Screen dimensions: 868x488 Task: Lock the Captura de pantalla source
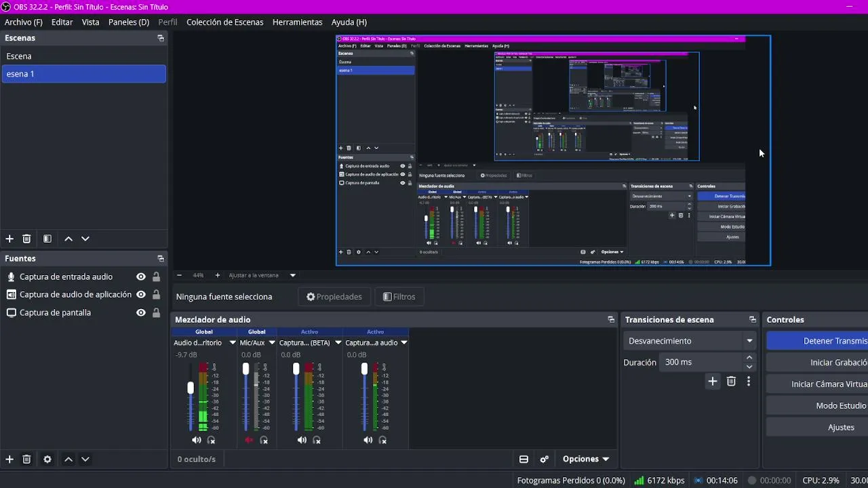tap(157, 313)
